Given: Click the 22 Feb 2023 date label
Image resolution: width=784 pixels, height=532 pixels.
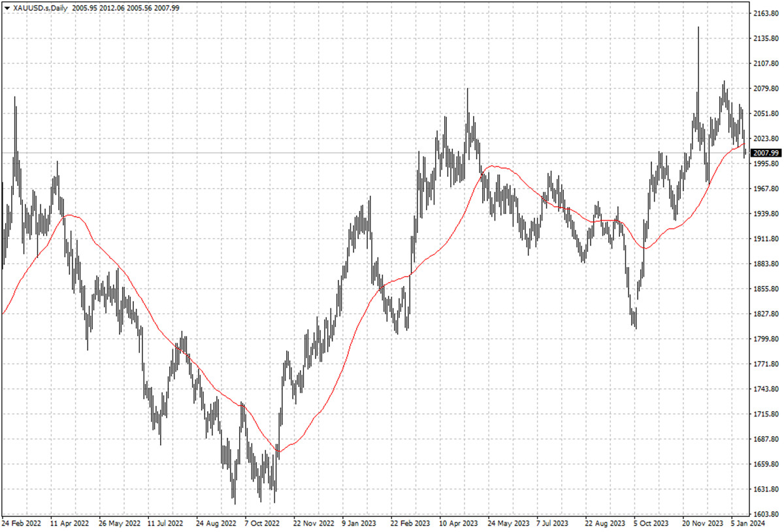Looking at the screenshot, I should 410,524.
